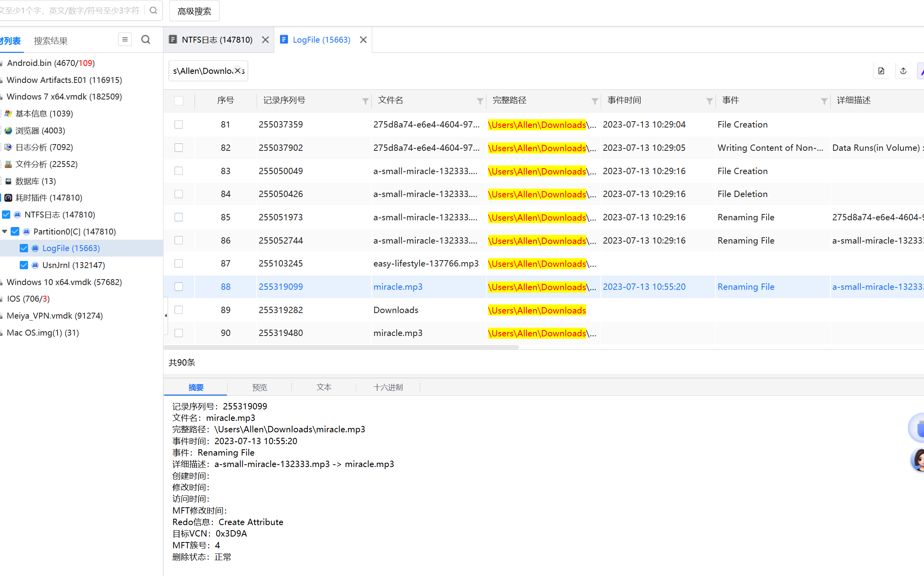Image resolution: width=924 pixels, height=576 pixels.
Task: Select 日志分析 (7092) in tree
Action: click(x=44, y=147)
